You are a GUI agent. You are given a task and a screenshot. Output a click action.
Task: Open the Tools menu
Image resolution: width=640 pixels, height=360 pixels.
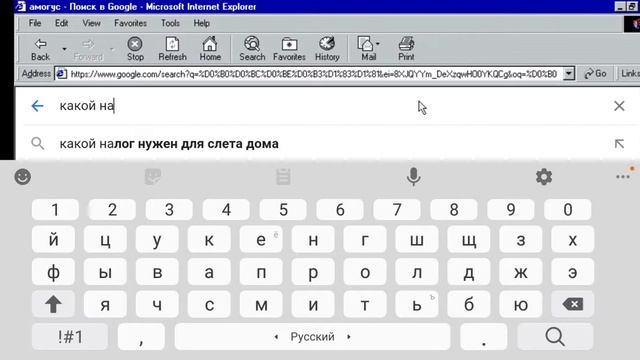170,23
